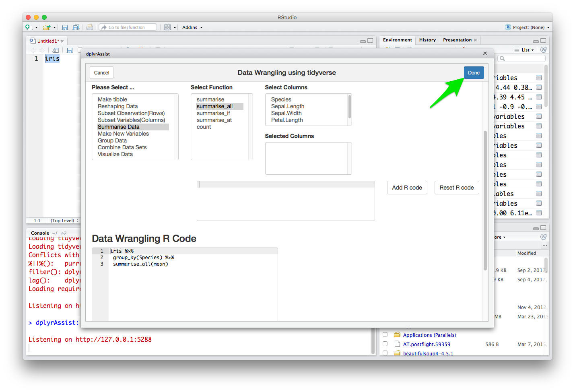Open the More dropdown in Files pane
Viewport: 575px width, 392px height.
[500, 237]
